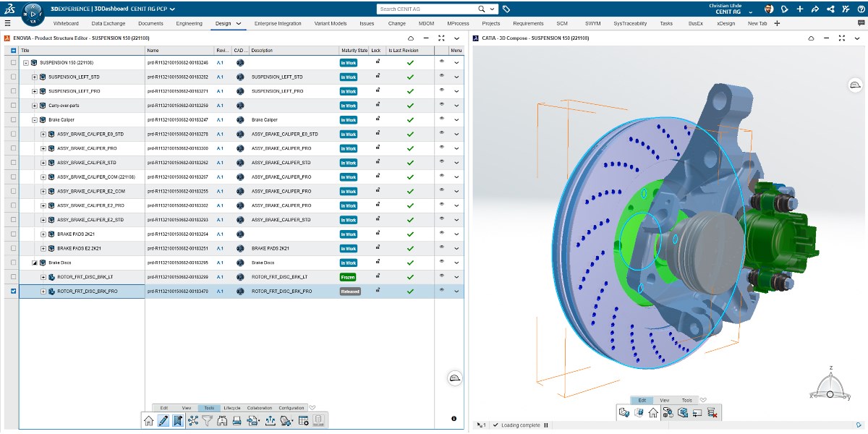Click helmet icon at right of 3D viewer
Screen dimensions: 868x434
pyautogui.click(x=854, y=85)
